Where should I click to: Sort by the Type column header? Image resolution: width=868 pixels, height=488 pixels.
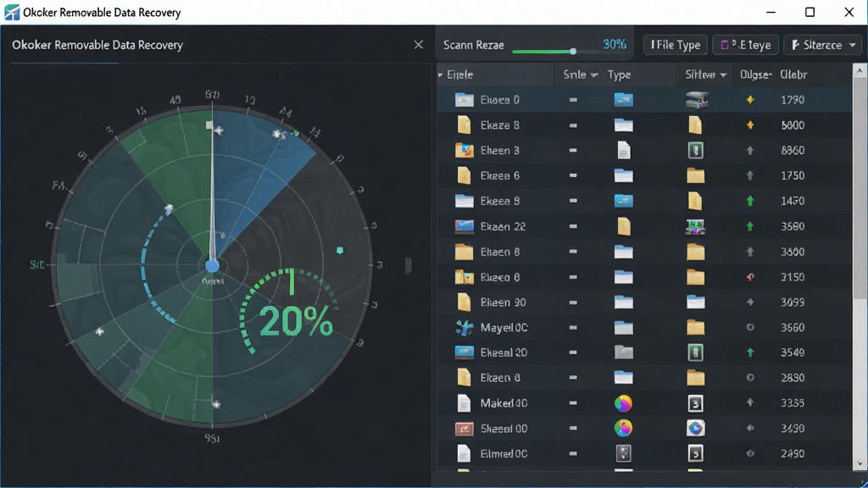[x=619, y=75]
